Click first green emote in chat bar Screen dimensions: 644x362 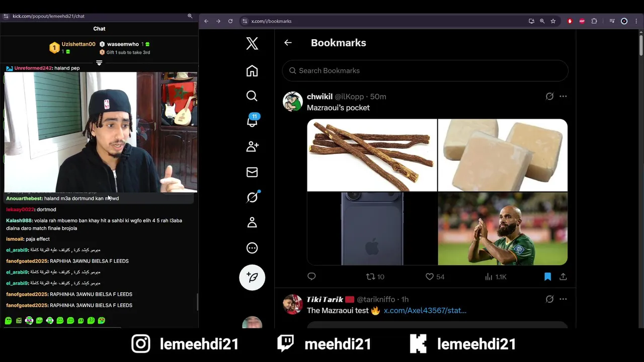8,320
